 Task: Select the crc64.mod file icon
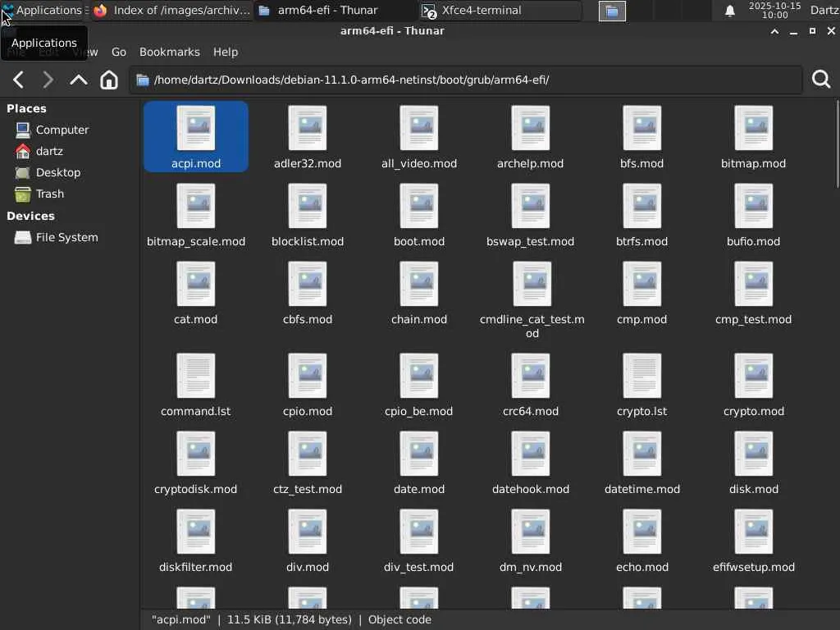coord(531,376)
